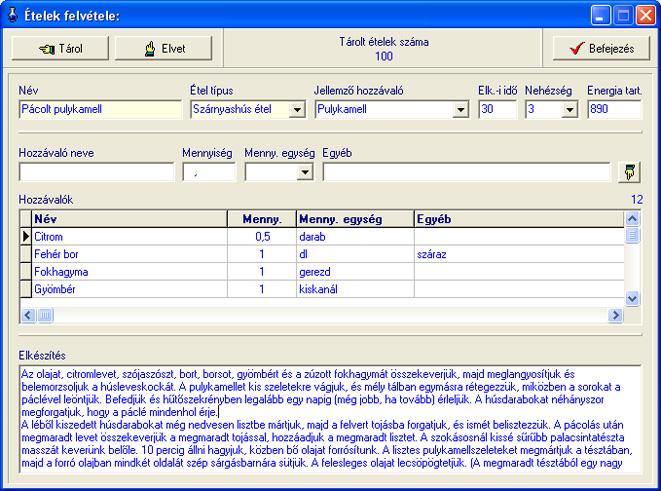Click the Egyéb text input field
This screenshot has height=491, width=661.
tap(466, 172)
